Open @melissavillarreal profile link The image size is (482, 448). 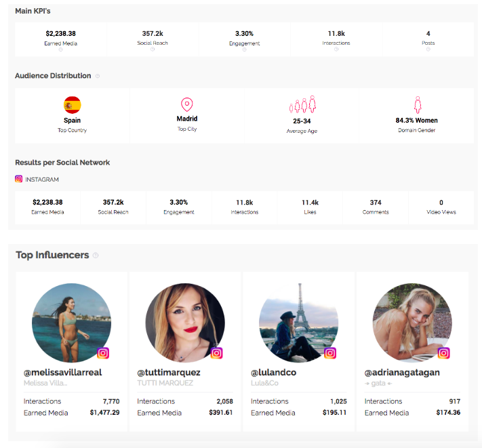(x=63, y=372)
